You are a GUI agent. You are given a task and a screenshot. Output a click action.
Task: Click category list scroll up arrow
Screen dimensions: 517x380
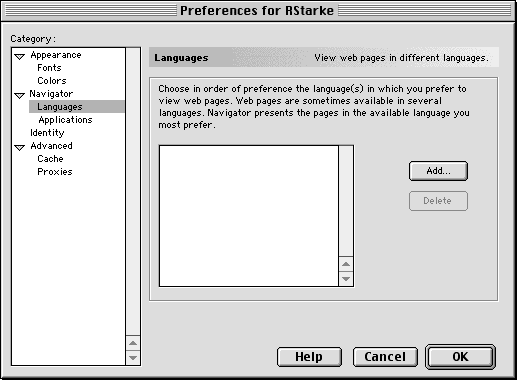point(133,343)
